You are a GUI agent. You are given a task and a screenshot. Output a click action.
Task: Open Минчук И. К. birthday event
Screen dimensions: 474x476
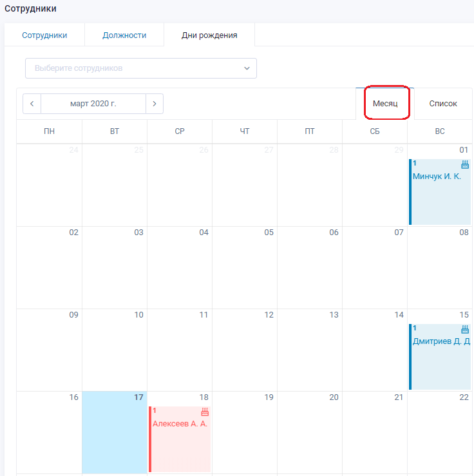tap(440, 192)
